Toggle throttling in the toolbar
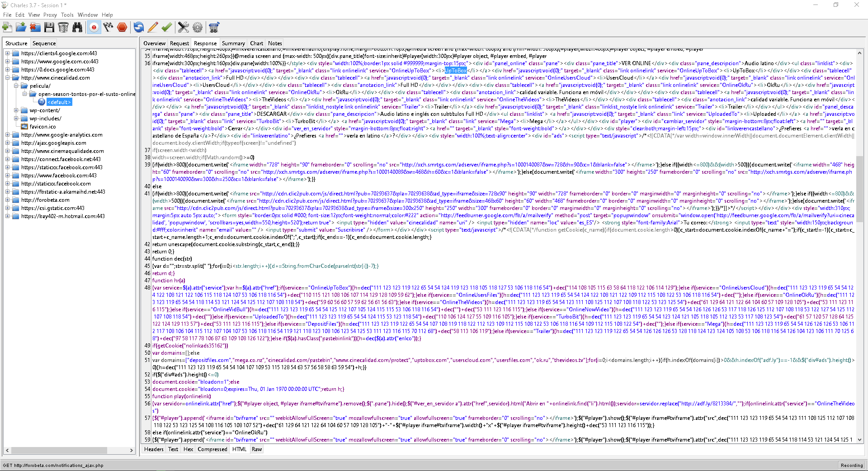The width and height of the screenshot is (868, 471). point(108,28)
